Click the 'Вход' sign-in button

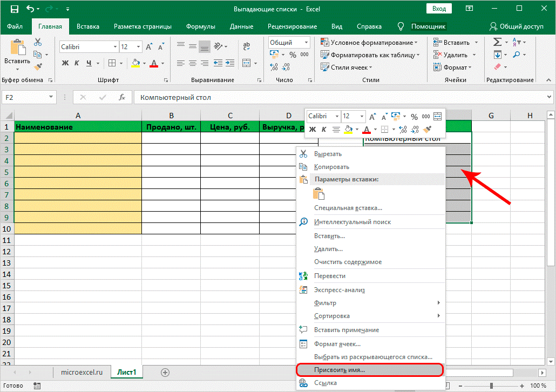pyautogui.click(x=439, y=9)
